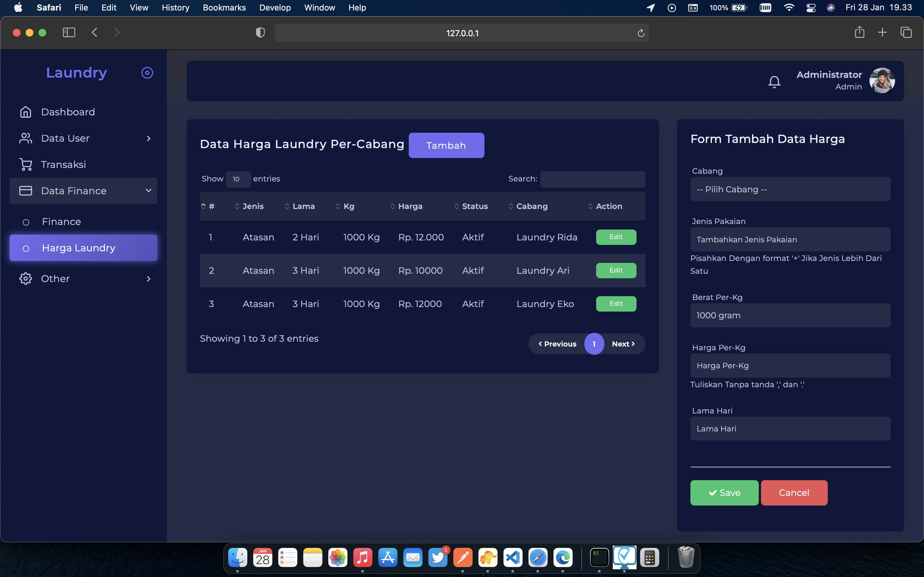
Task: Click Safari's reload page icon
Action: coord(641,33)
